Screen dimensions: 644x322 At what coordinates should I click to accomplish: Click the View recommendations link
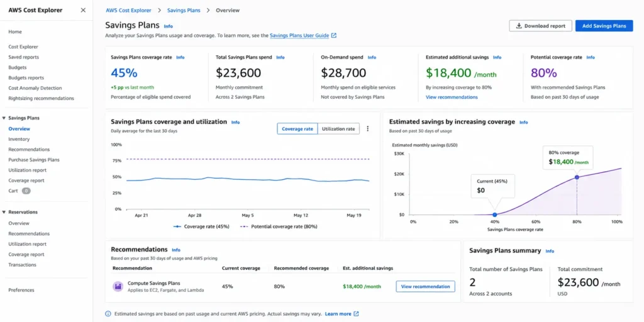click(x=452, y=97)
